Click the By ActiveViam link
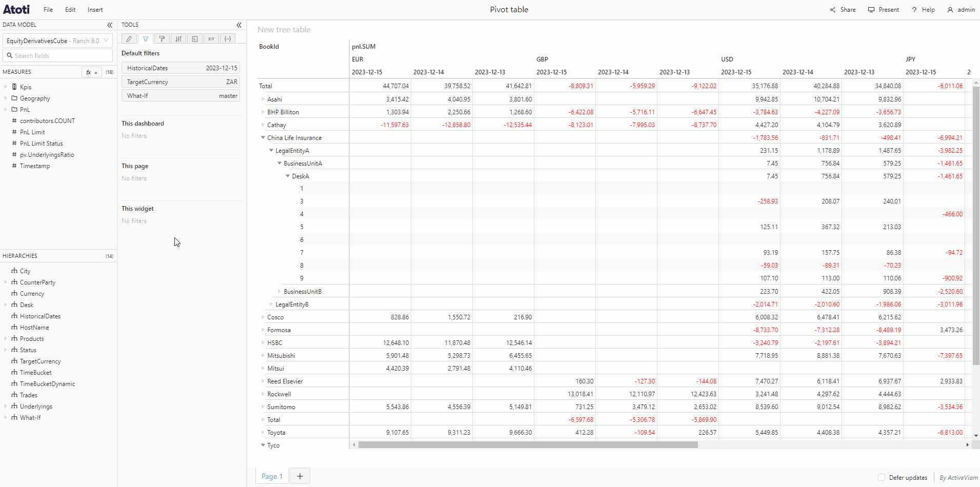 (958, 477)
